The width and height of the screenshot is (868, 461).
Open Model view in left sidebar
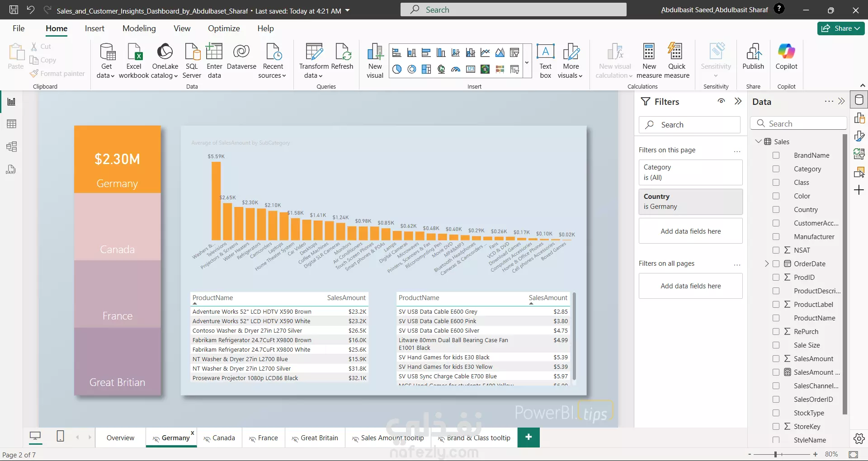coord(11,146)
